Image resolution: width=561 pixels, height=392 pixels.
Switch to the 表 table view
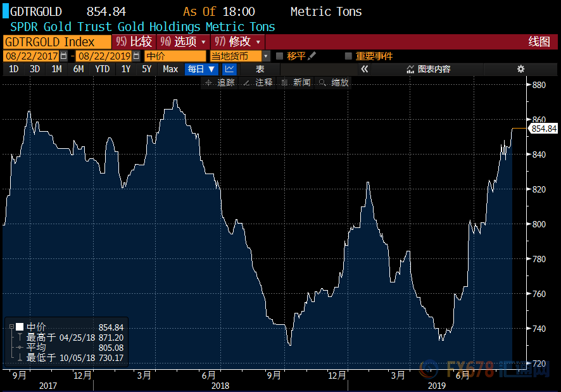point(260,69)
